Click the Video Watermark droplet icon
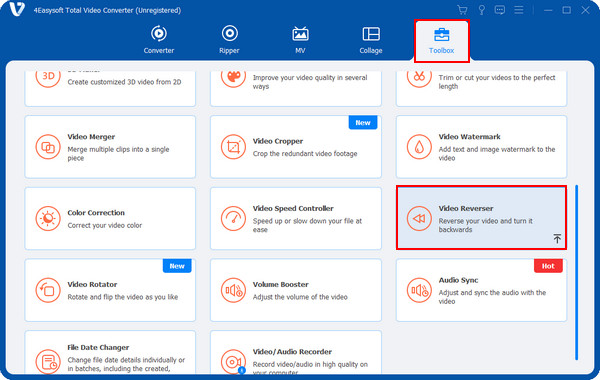The image size is (600, 380). pos(419,147)
